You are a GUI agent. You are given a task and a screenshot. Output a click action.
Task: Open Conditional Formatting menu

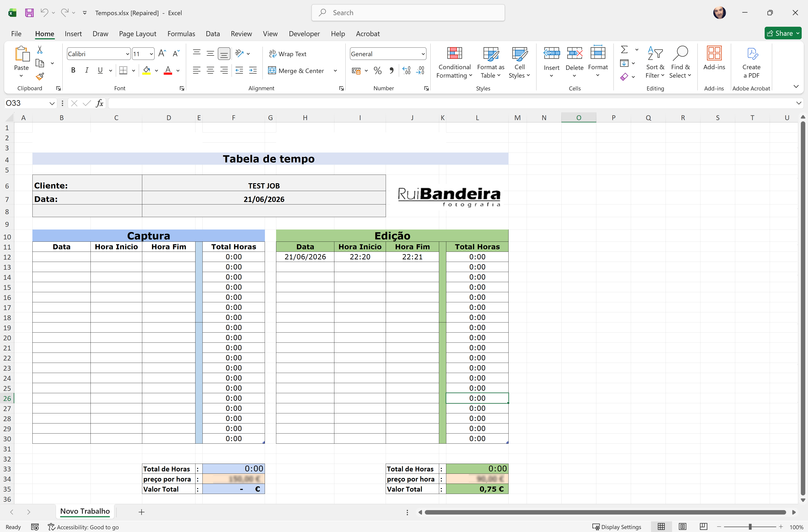(x=454, y=62)
